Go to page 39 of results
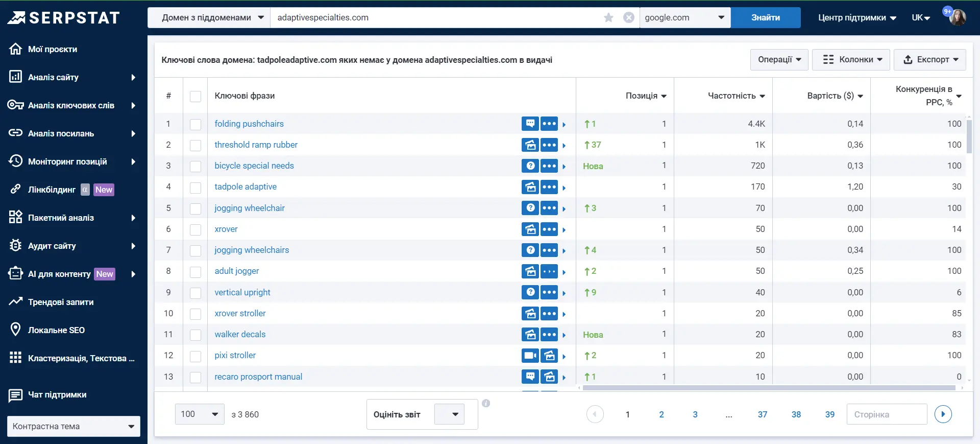Screen dimensions: 980x444 coord(830,415)
